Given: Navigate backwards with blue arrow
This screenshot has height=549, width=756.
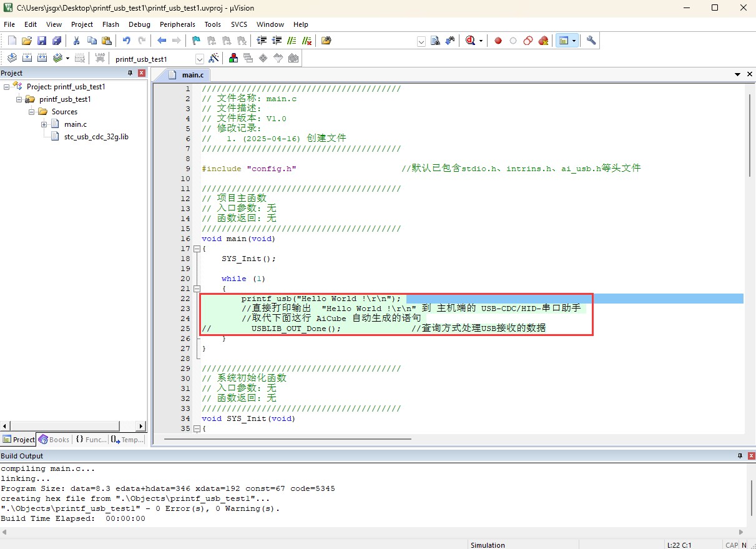Looking at the screenshot, I should coord(162,41).
